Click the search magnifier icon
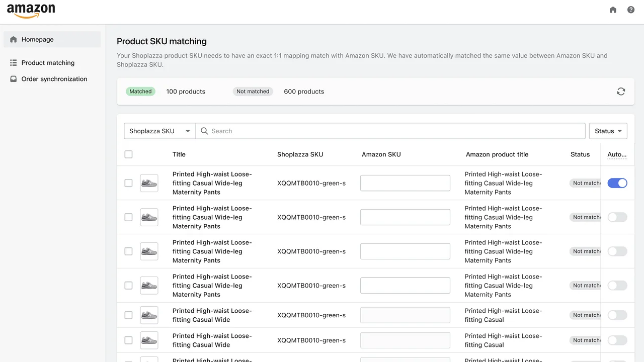644x362 pixels. tap(204, 131)
